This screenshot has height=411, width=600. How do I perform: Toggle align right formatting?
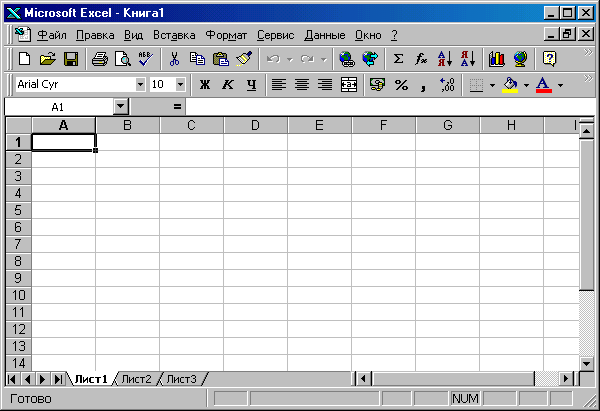[325, 84]
